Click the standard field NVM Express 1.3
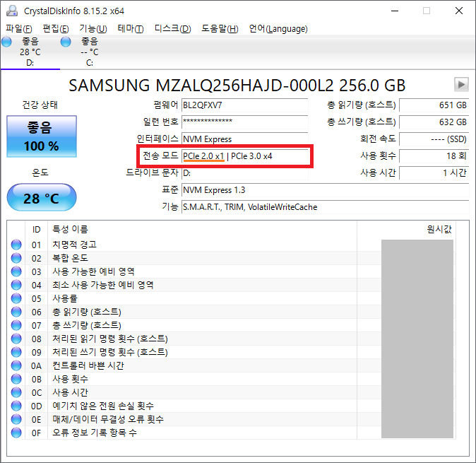The width and height of the screenshot is (476, 463). point(325,190)
